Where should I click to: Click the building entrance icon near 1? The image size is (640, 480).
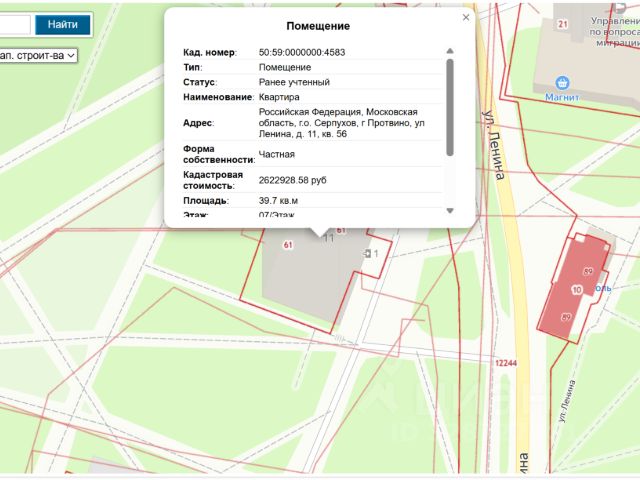pyautogui.click(x=367, y=253)
